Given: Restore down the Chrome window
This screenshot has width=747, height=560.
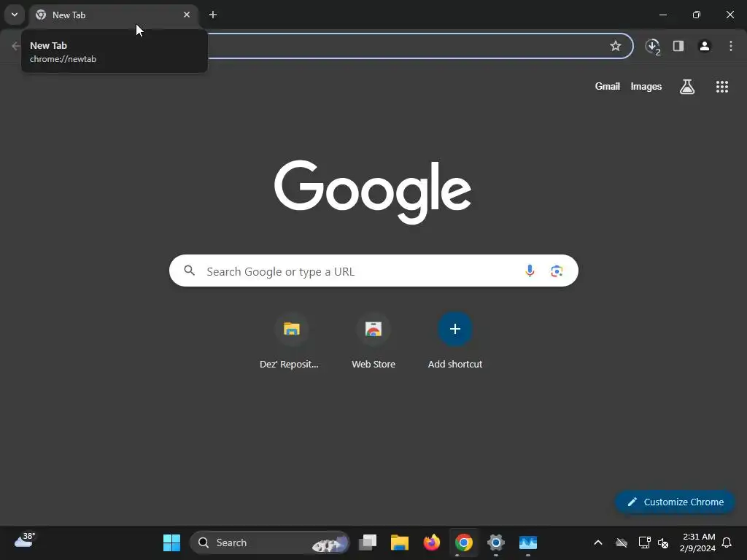Looking at the screenshot, I should coord(697,15).
